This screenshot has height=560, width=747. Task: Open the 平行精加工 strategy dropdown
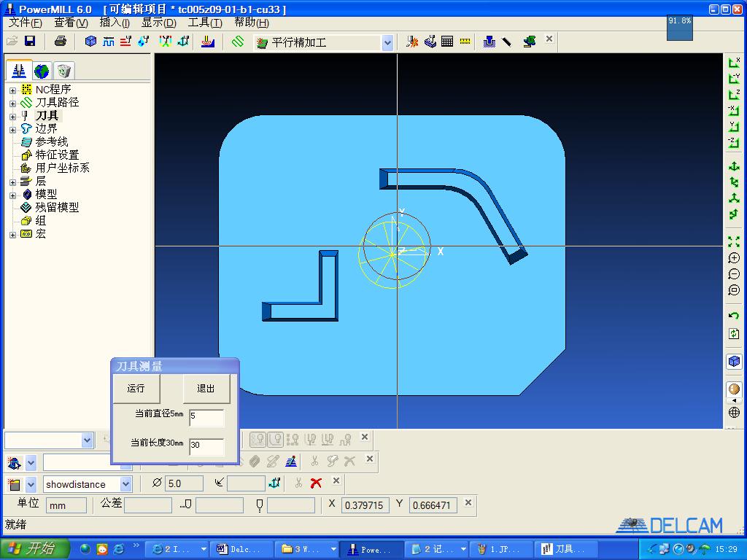(x=387, y=42)
